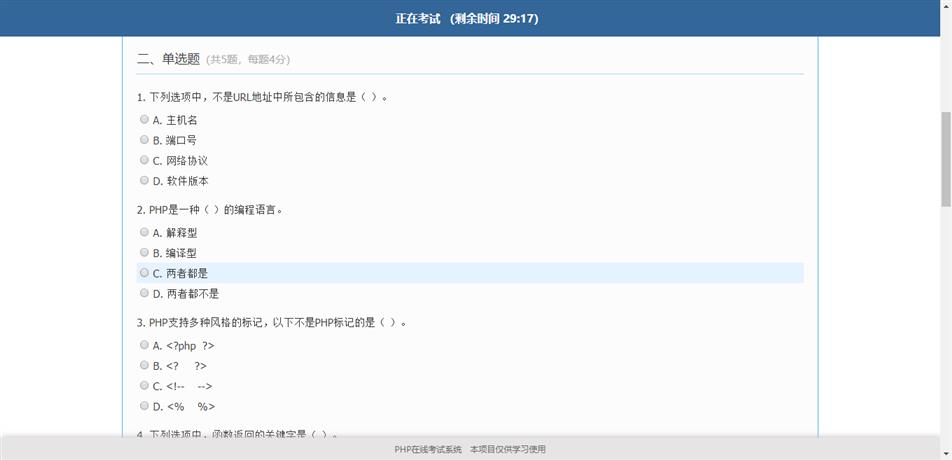The width and height of the screenshot is (952, 460).
Task: Select answer B 端口号 for question 1
Action: point(144,140)
